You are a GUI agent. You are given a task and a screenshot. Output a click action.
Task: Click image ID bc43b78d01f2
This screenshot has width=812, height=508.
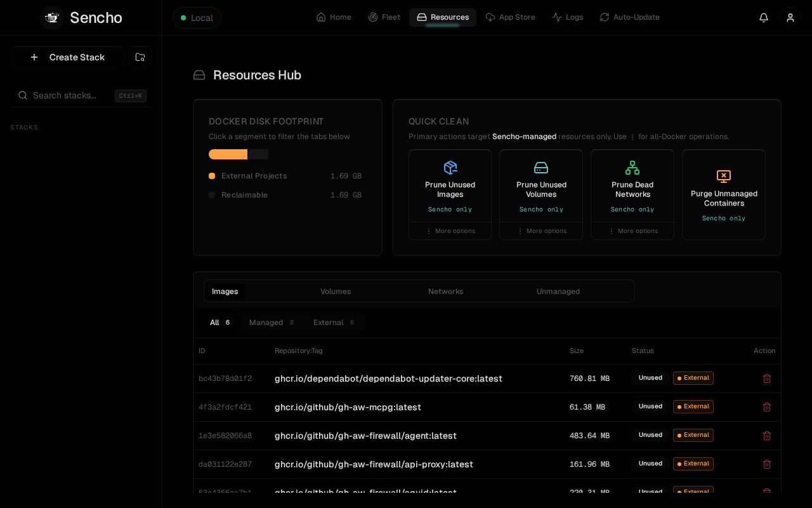tap(225, 379)
